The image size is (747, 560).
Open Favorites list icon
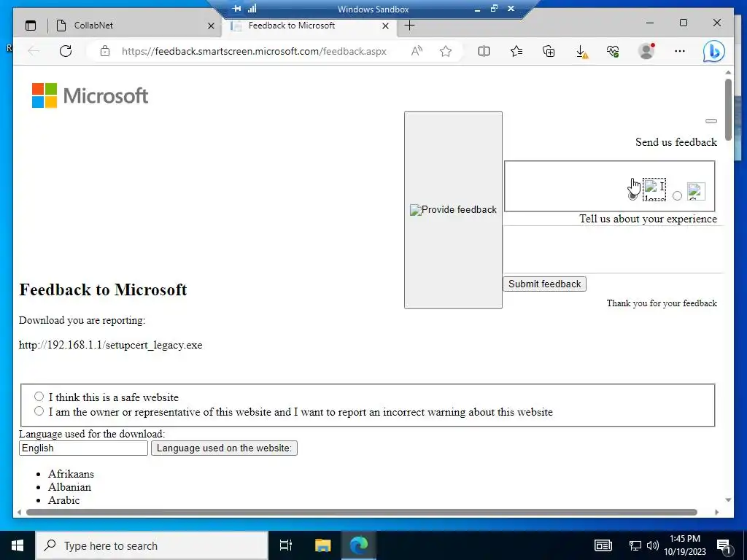pyautogui.click(x=516, y=51)
